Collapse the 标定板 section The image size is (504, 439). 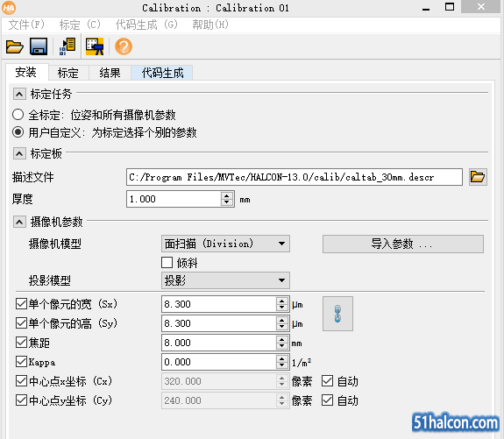click(x=19, y=153)
